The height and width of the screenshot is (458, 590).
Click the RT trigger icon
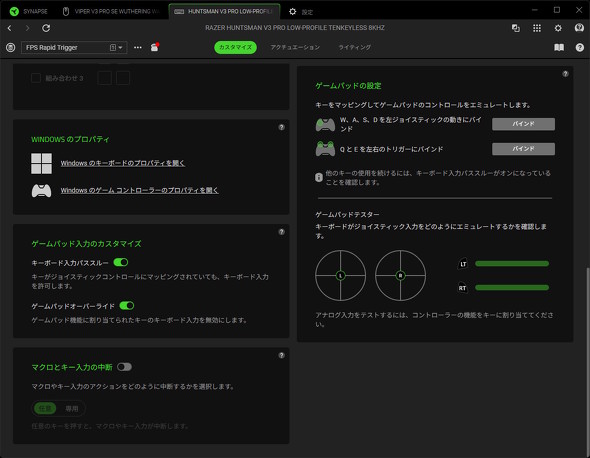click(462, 288)
